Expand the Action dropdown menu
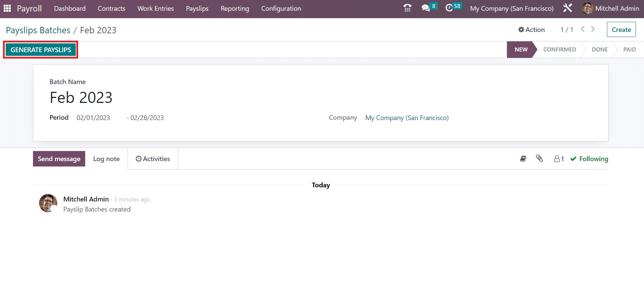The height and width of the screenshot is (299, 644). tap(532, 30)
